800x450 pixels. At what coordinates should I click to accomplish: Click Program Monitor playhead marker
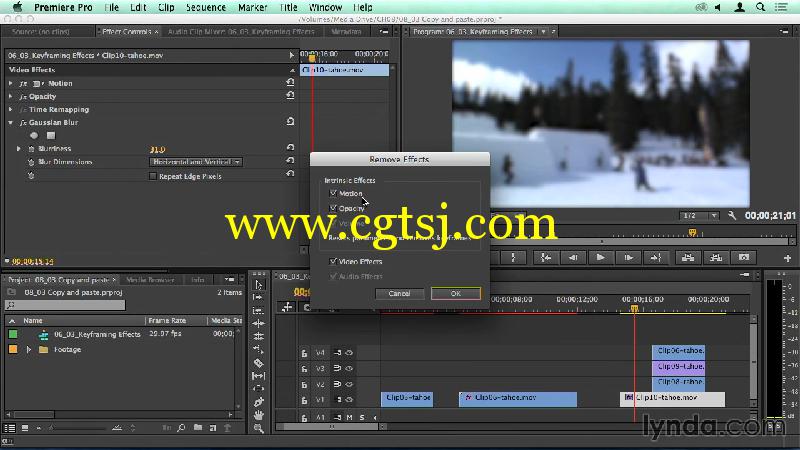[692, 233]
